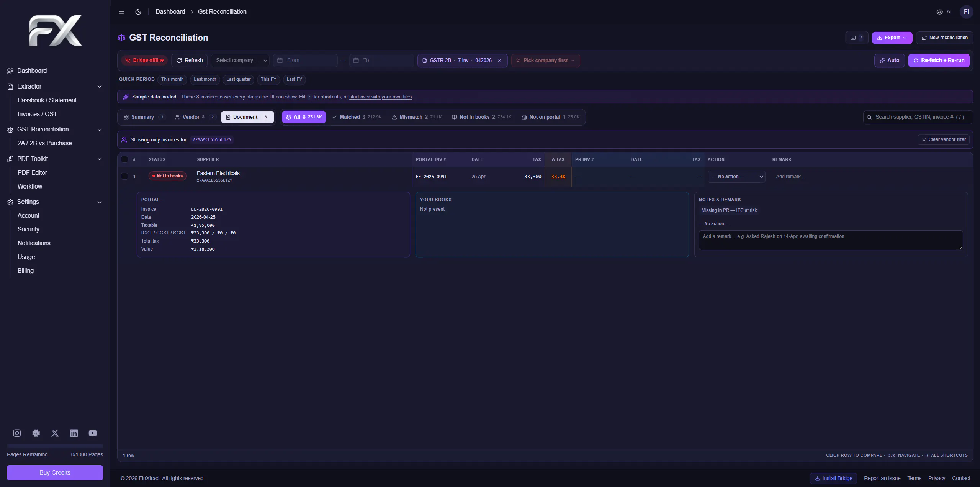
Task: Click the pages remaining progress bar
Action: tap(55, 446)
